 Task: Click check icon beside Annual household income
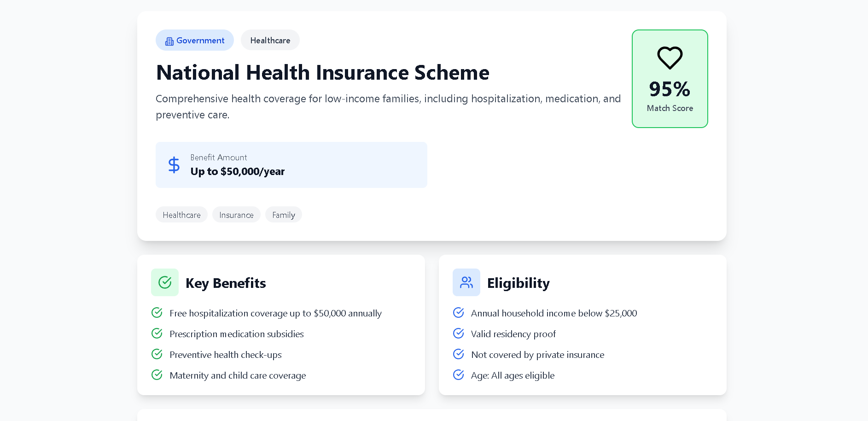(x=459, y=313)
